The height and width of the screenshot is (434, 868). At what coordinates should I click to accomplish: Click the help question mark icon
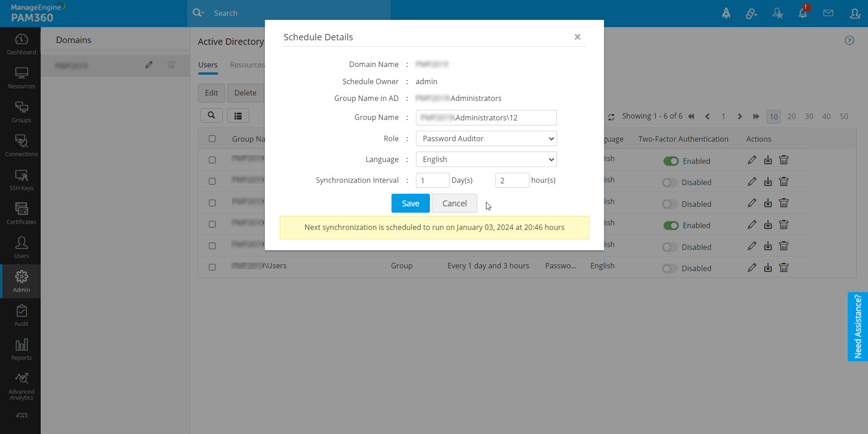tap(849, 41)
